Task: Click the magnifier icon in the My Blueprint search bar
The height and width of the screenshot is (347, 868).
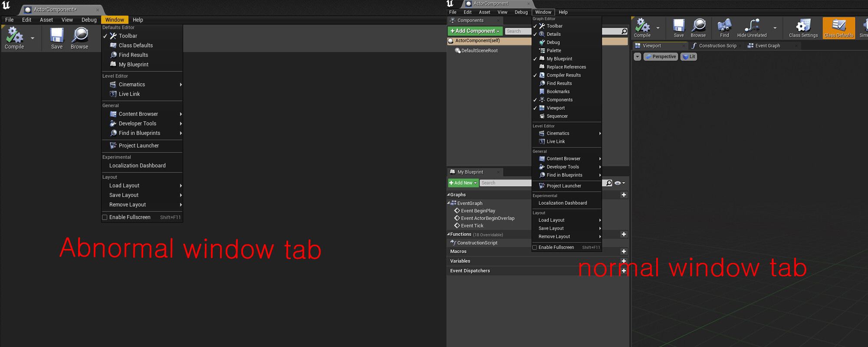Action: (x=609, y=183)
